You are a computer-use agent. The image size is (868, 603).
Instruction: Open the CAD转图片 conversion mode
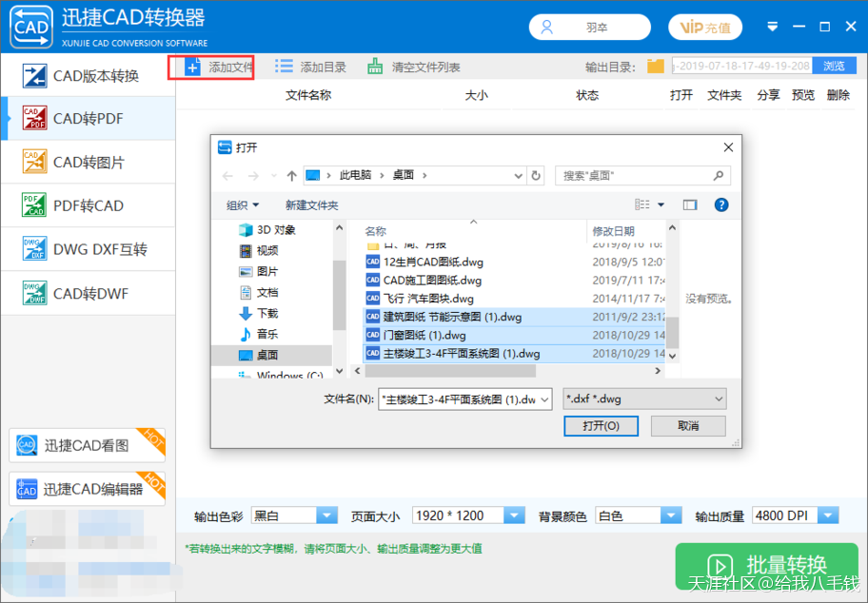click(x=89, y=162)
